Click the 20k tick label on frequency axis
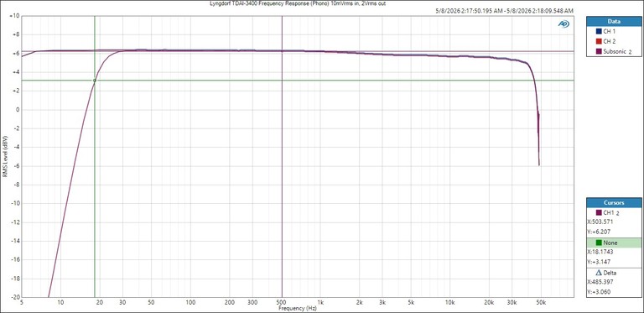This screenshot has width=644, height=313. click(489, 303)
